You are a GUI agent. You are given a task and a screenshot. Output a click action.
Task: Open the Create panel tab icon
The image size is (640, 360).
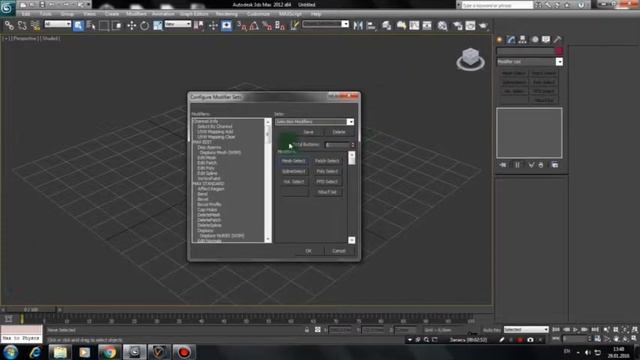click(x=500, y=40)
